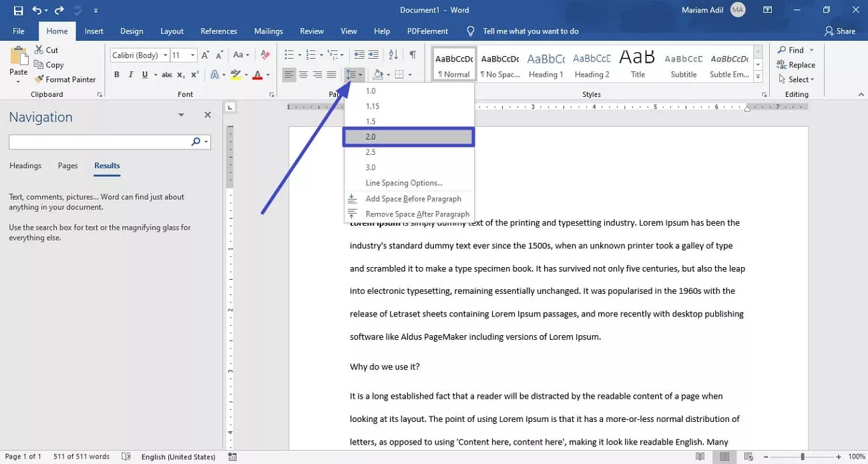Click the Format Painter brush icon
This screenshot has height=464, width=868.
click(x=39, y=79)
